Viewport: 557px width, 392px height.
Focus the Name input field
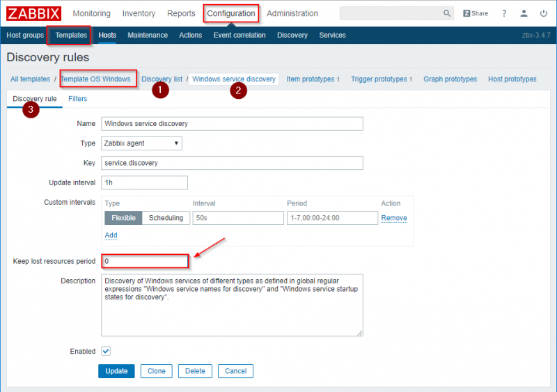[x=232, y=124]
